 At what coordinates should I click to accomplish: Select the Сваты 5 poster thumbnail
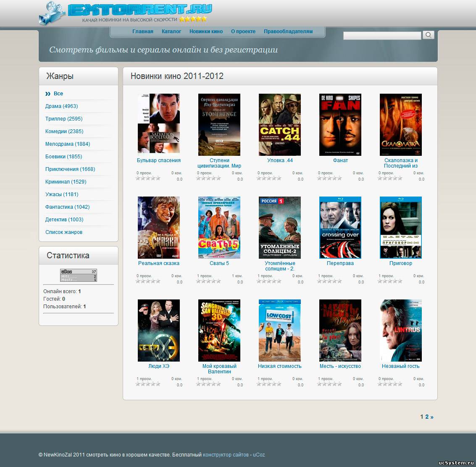(219, 227)
